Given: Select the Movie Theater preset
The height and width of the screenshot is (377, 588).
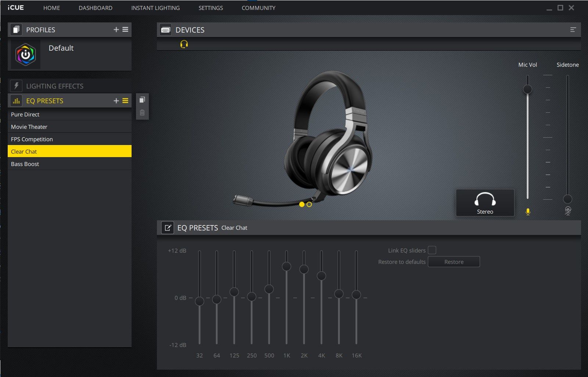Looking at the screenshot, I should (x=69, y=127).
